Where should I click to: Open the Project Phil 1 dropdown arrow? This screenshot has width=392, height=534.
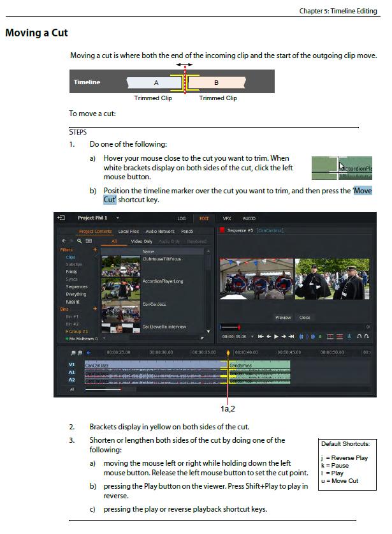[x=118, y=218]
